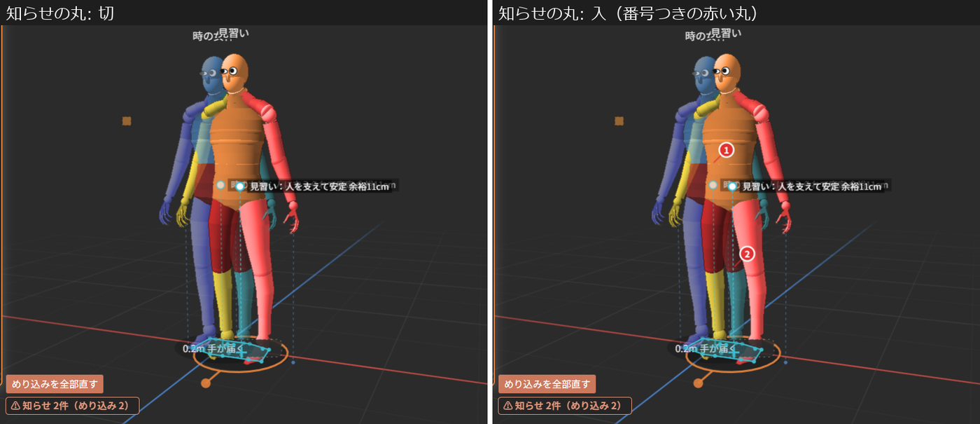Screen dimensions: 980x424
Task: Click the 見習い name tag in left panel
Action: click(234, 33)
